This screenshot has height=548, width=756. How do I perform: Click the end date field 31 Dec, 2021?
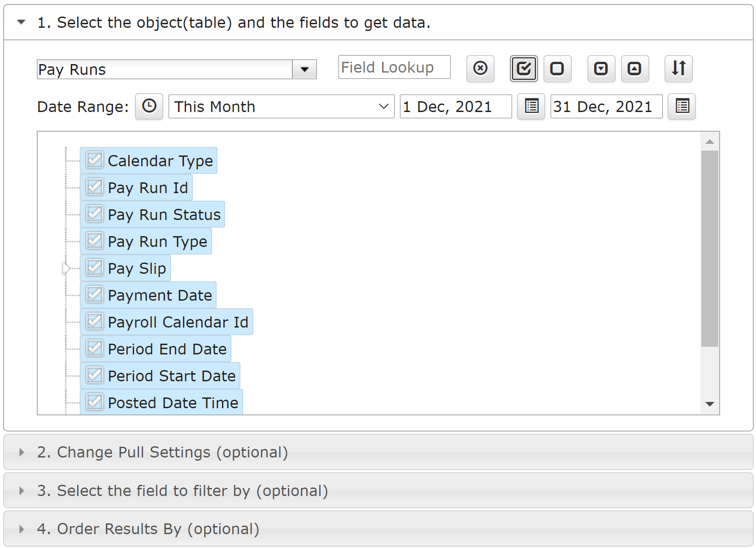[x=607, y=107]
